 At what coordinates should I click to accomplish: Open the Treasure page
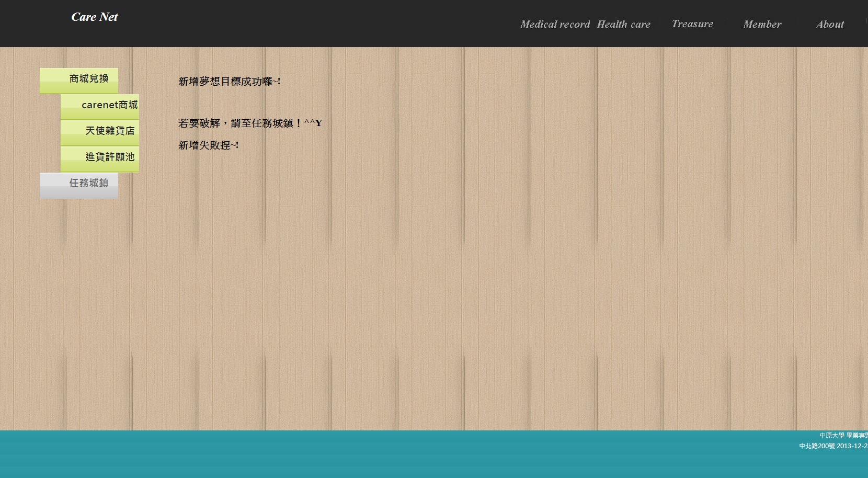click(x=692, y=24)
